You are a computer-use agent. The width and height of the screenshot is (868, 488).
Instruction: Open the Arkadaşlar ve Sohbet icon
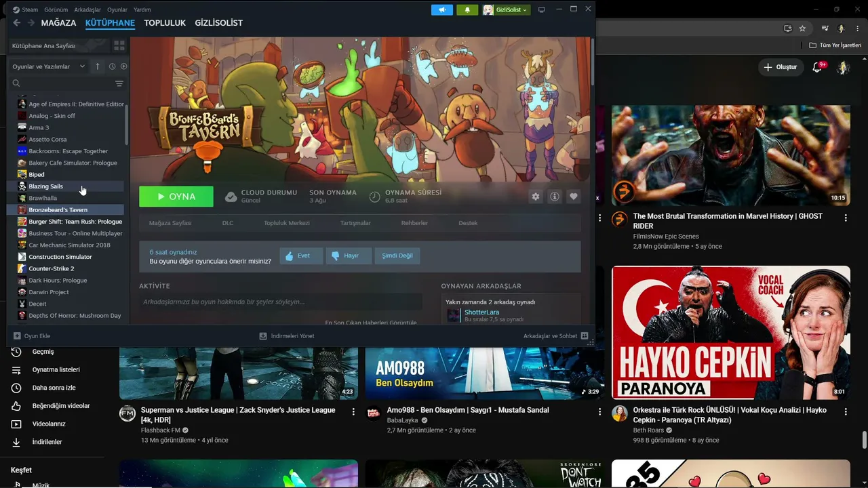[585, 335]
